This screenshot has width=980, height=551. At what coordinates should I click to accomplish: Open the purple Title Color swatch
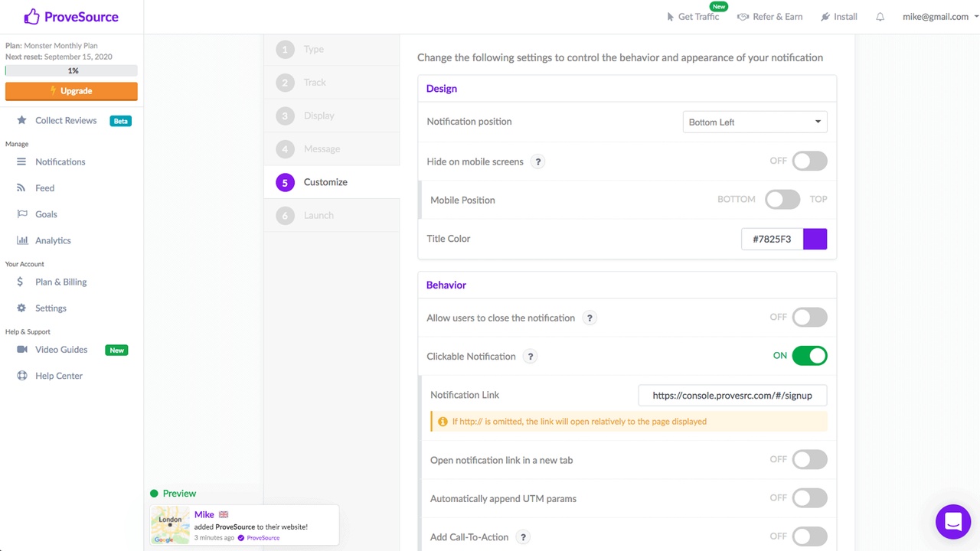click(x=815, y=239)
